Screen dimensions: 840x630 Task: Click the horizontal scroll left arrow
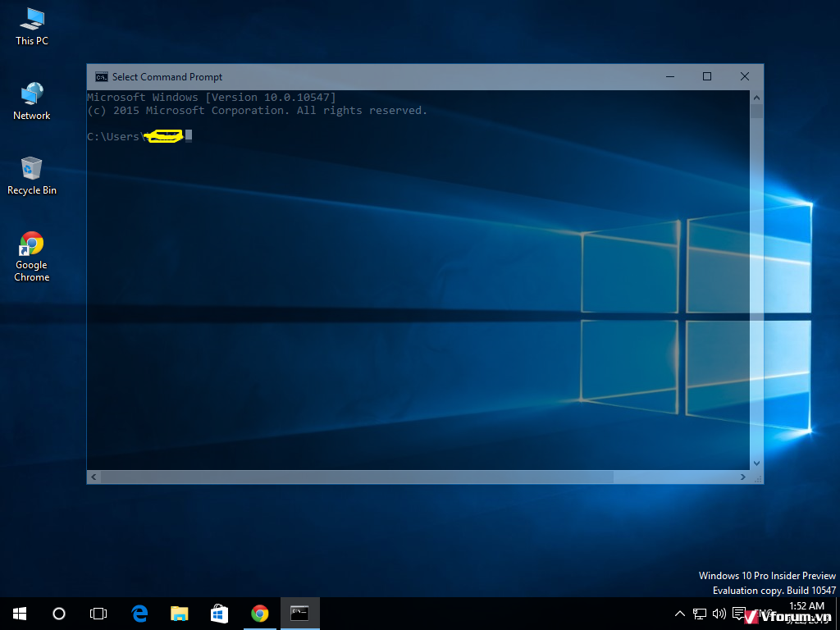(x=94, y=477)
